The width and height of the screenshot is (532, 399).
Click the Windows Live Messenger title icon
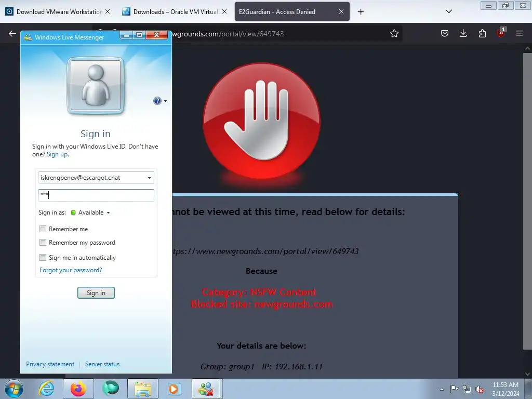pos(28,37)
